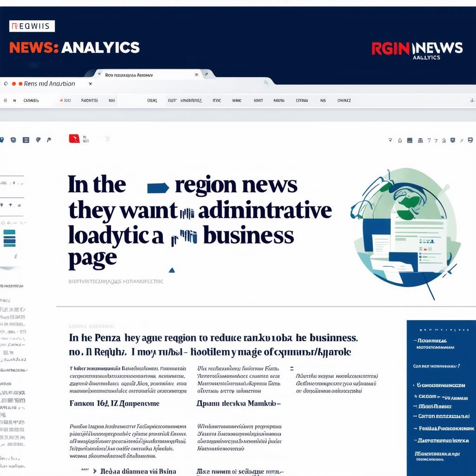The width and height of the screenshot is (476, 476).
Task: Close the 'Rens md Anaytion' tab
Action: tap(90, 84)
